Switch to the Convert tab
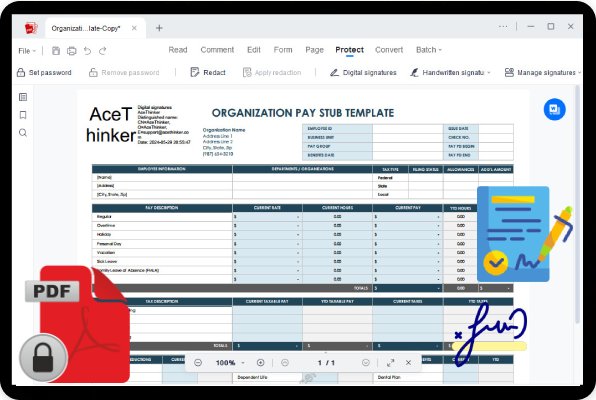 pos(389,50)
